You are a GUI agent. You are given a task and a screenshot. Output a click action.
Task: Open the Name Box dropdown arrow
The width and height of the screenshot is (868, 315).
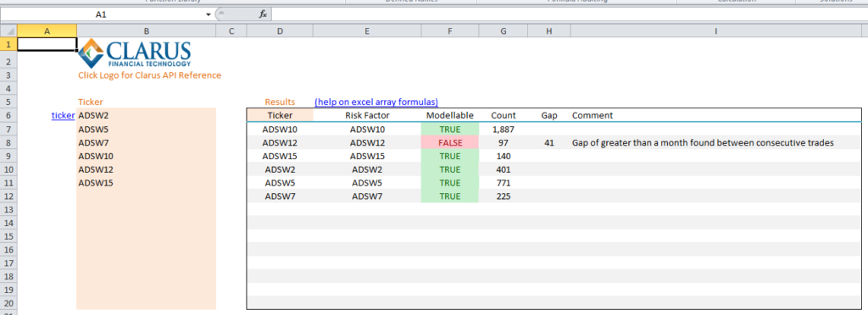click(x=209, y=14)
